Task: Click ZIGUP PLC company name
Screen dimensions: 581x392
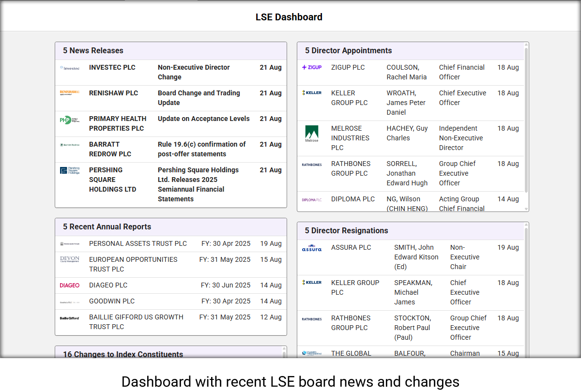Action: coord(348,67)
